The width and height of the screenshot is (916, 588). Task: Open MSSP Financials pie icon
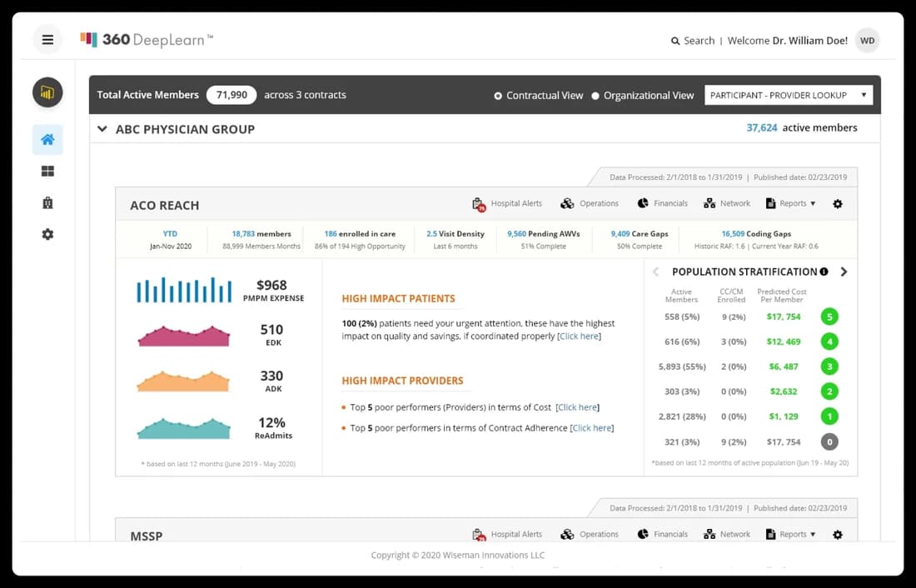pos(643,534)
